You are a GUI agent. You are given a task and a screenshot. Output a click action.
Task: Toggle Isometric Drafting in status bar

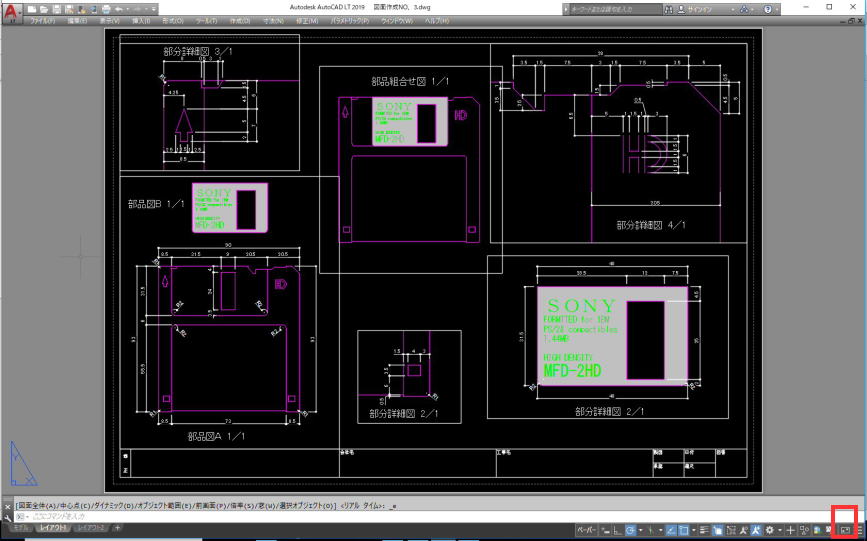tap(650, 530)
